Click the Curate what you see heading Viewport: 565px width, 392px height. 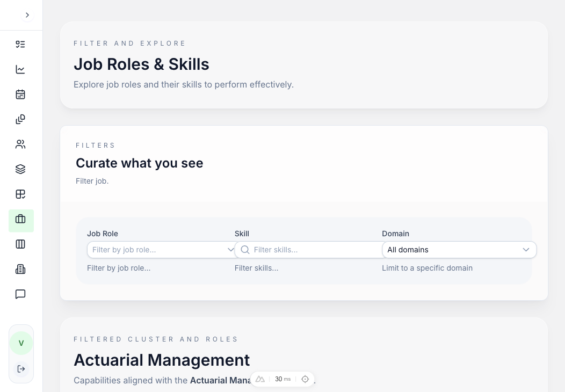140,163
